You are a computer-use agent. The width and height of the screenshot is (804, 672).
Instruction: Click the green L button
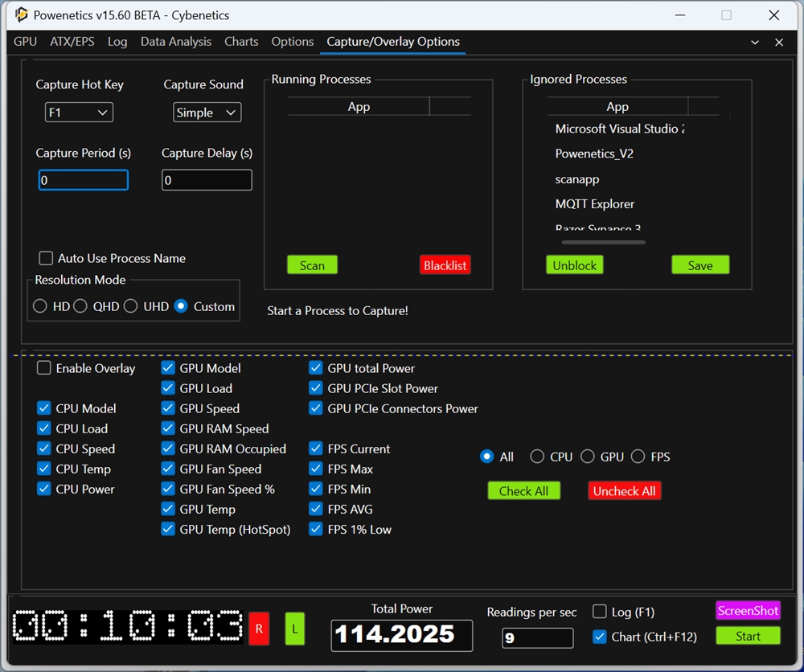pyautogui.click(x=295, y=629)
